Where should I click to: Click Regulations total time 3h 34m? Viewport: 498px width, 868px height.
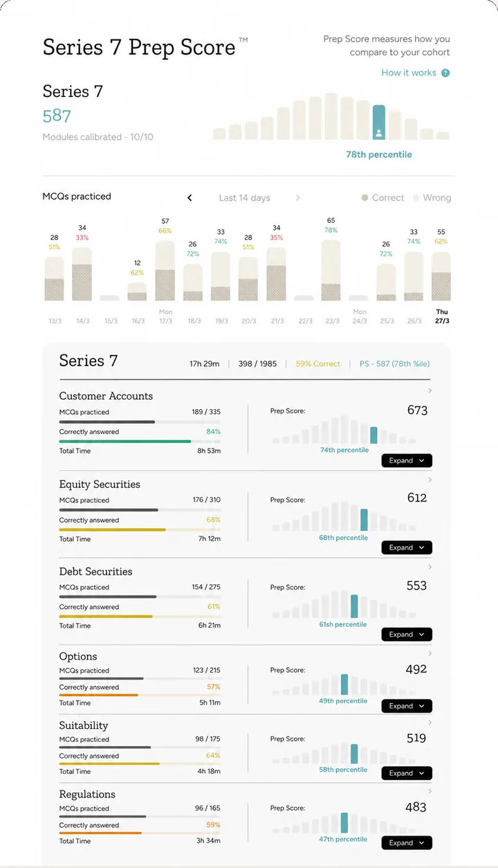[210, 841]
